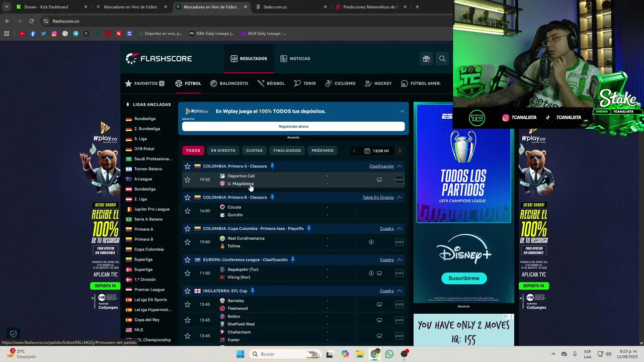Click the Flashscore logo
The height and width of the screenshot is (362, 644).
point(159,59)
